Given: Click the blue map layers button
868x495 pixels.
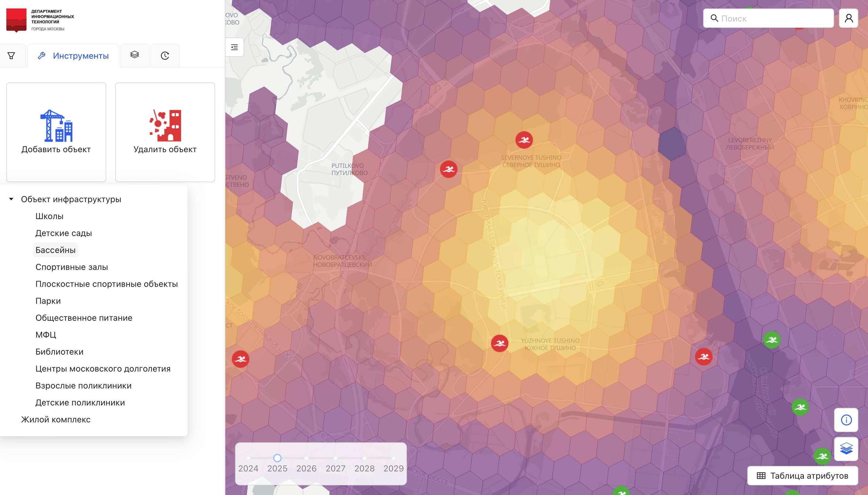Looking at the screenshot, I should point(846,449).
